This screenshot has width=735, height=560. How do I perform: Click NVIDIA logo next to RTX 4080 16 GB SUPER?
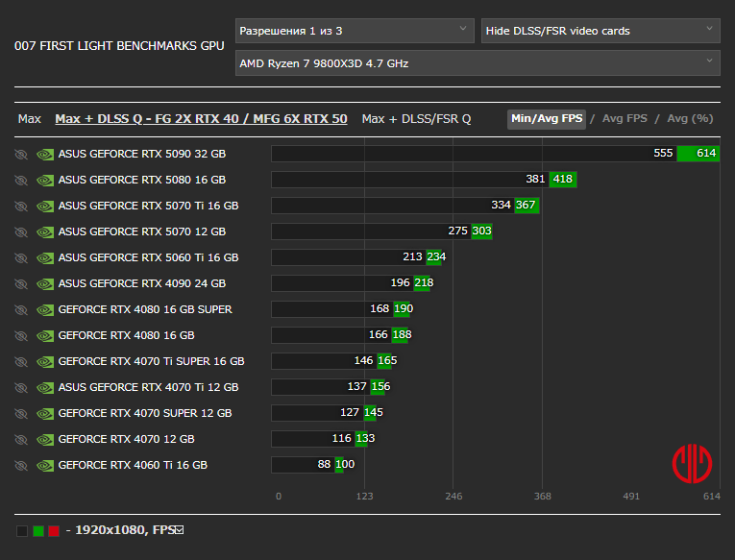pyautogui.click(x=45, y=309)
